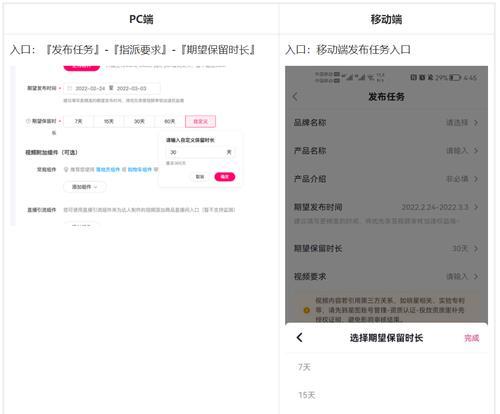Click the chevron next to 请选择
Screen dimensions: 500x414
(476, 123)
